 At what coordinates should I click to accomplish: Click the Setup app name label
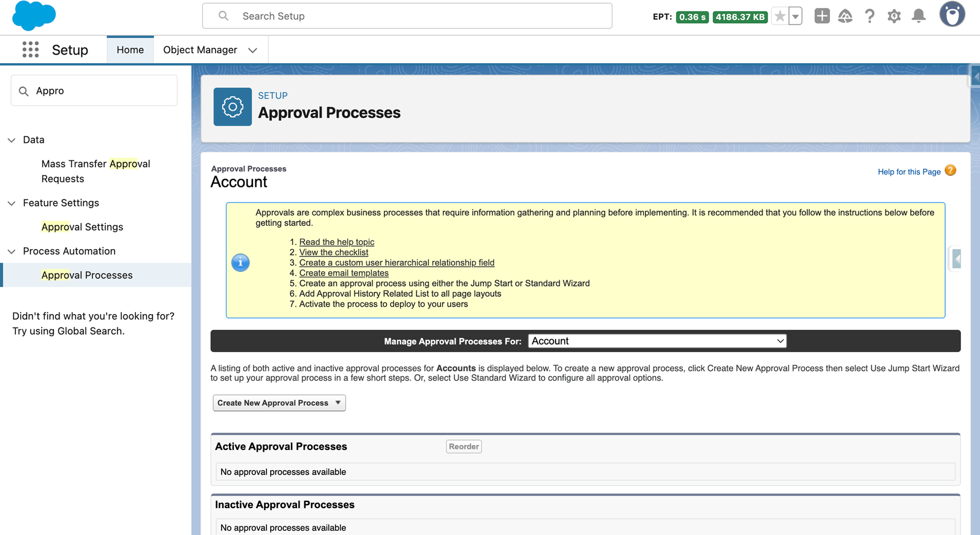tap(70, 50)
